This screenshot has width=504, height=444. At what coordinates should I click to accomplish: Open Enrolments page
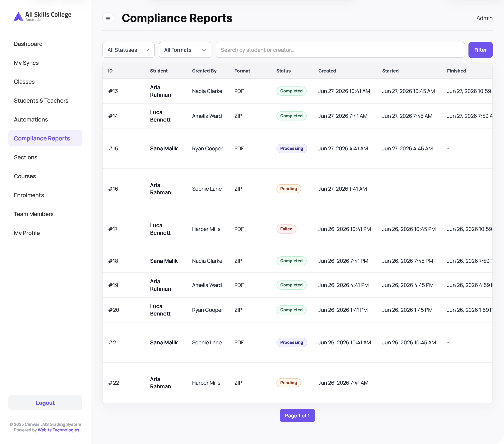point(29,195)
